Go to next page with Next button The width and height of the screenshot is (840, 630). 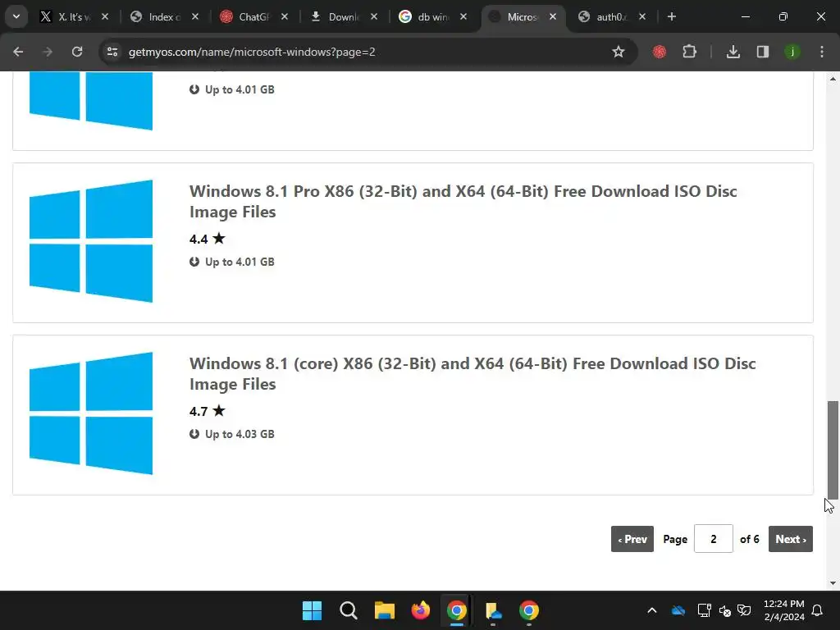point(791,539)
